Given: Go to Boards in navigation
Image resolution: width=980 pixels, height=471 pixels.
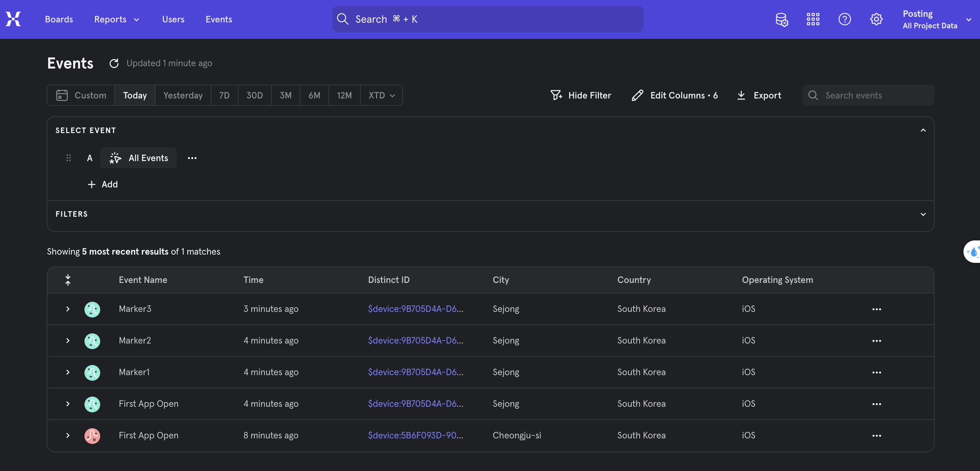Looking at the screenshot, I should (59, 19).
